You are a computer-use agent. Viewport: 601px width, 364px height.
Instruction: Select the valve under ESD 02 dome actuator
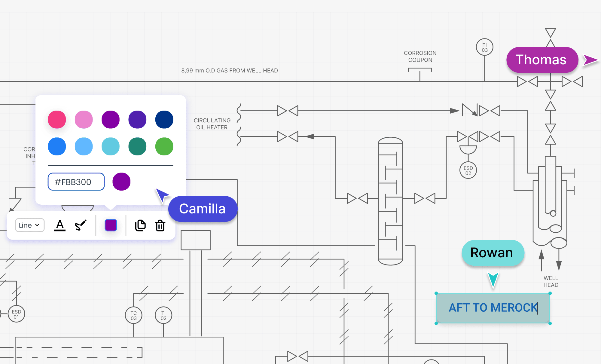(x=468, y=137)
